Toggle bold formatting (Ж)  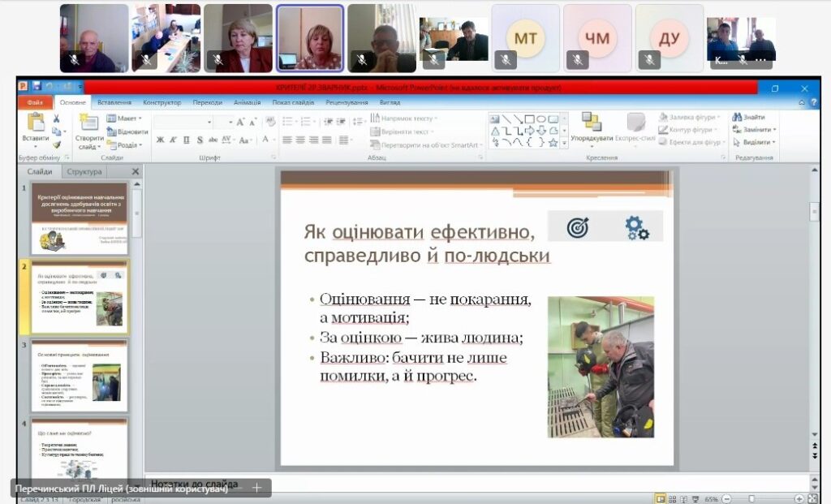tap(160, 140)
